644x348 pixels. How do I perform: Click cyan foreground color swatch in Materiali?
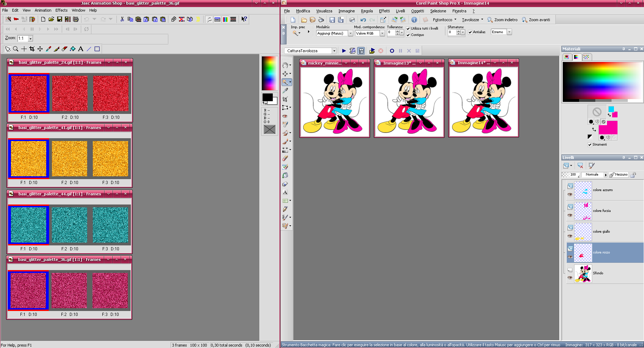click(611, 109)
